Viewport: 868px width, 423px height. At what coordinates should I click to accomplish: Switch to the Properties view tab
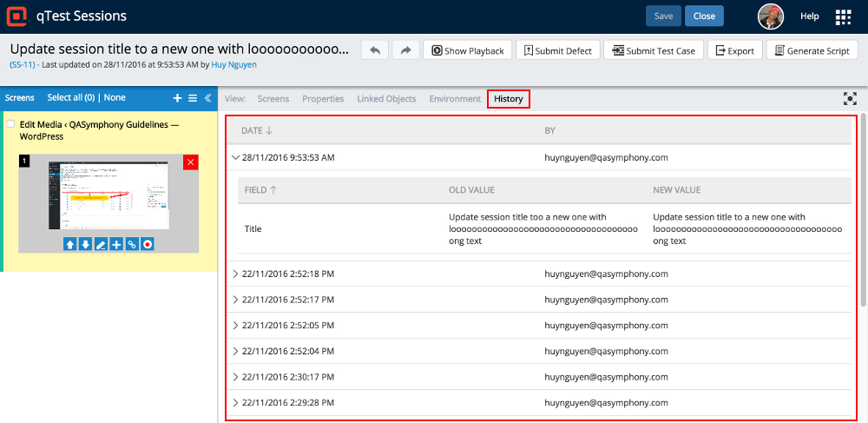(323, 99)
